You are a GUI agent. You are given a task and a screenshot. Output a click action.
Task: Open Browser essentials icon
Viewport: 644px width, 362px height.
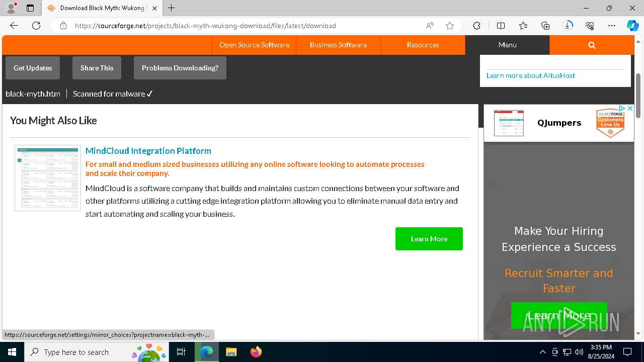[x=590, y=26]
